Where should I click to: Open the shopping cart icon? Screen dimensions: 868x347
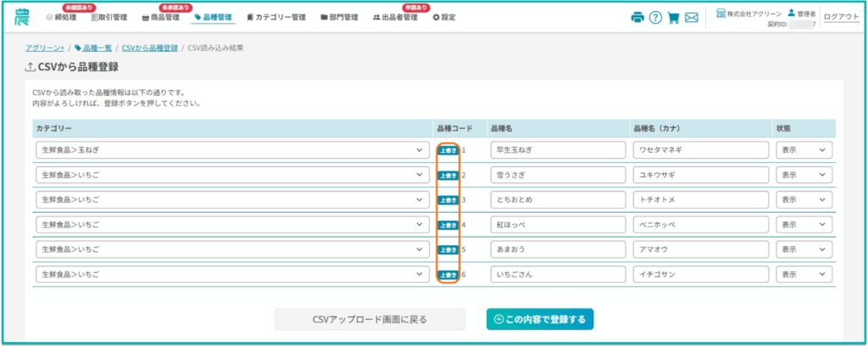pos(673,18)
